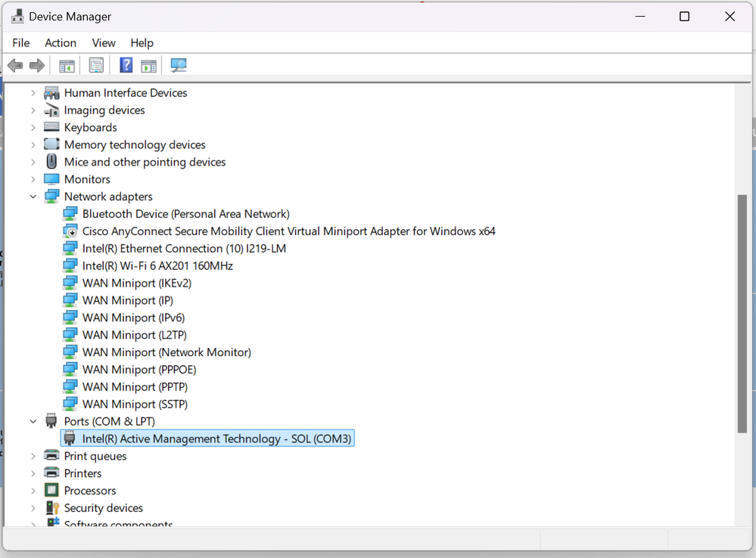Image resolution: width=756 pixels, height=558 pixels.
Task: Click the Scan for hardware changes icon
Action: (x=179, y=65)
